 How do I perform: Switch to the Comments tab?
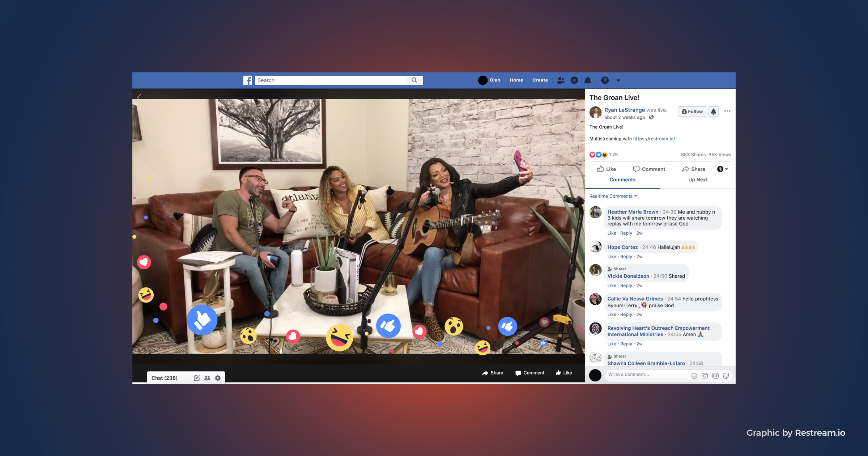(622, 180)
